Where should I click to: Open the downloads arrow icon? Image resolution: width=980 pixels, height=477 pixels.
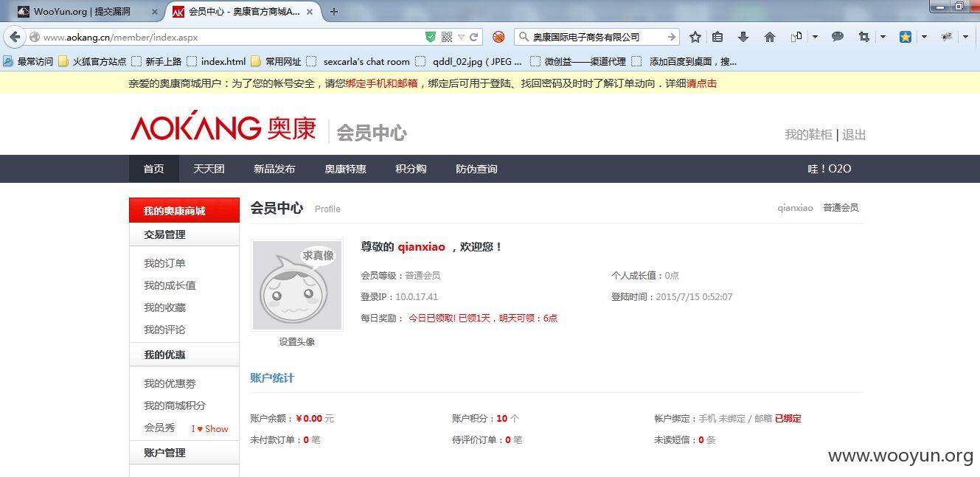coord(743,37)
